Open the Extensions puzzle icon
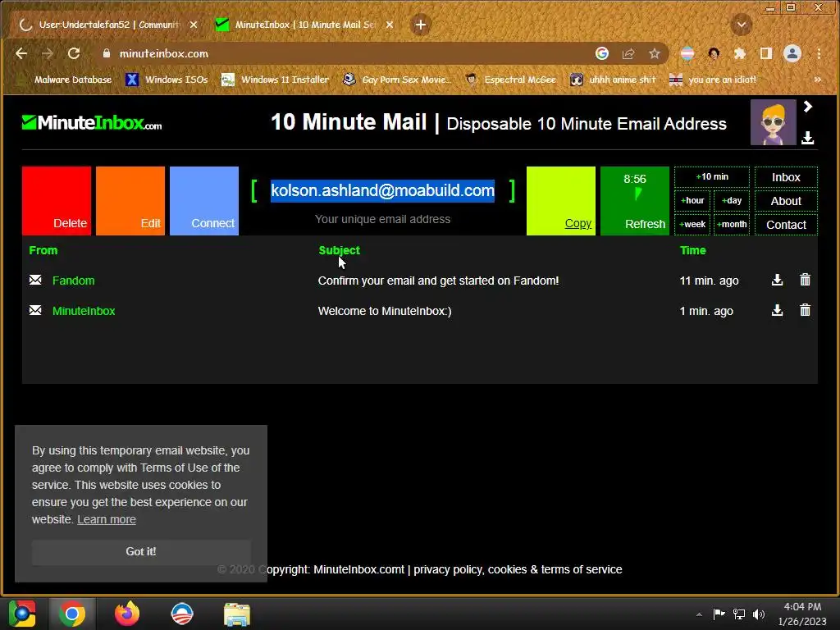This screenshot has width=840, height=630. point(740,53)
